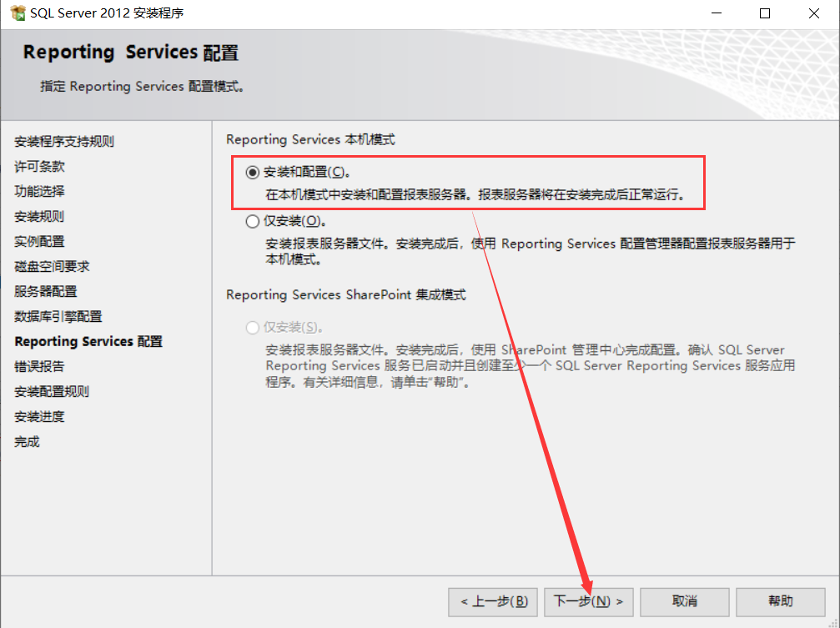Go back with the 上一步(B) button
Image resolution: width=840 pixels, height=628 pixels.
point(493,602)
